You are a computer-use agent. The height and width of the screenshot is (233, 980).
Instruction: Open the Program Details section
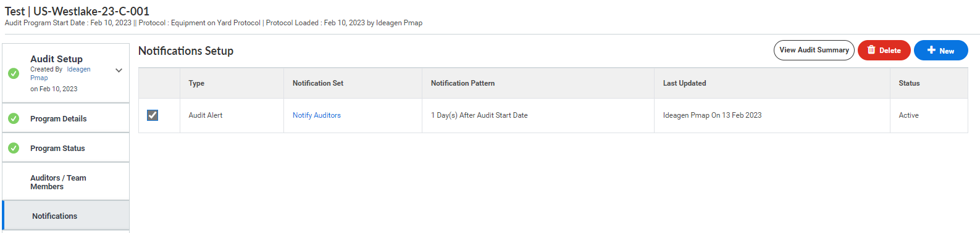tap(66, 118)
